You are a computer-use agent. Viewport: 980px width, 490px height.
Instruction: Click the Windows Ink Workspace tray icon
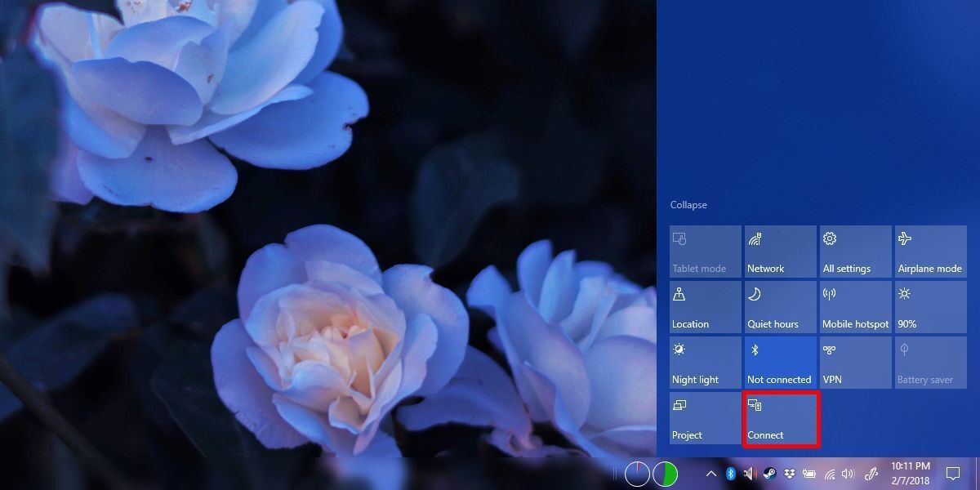pyautogui.click(x=870, y=474)
